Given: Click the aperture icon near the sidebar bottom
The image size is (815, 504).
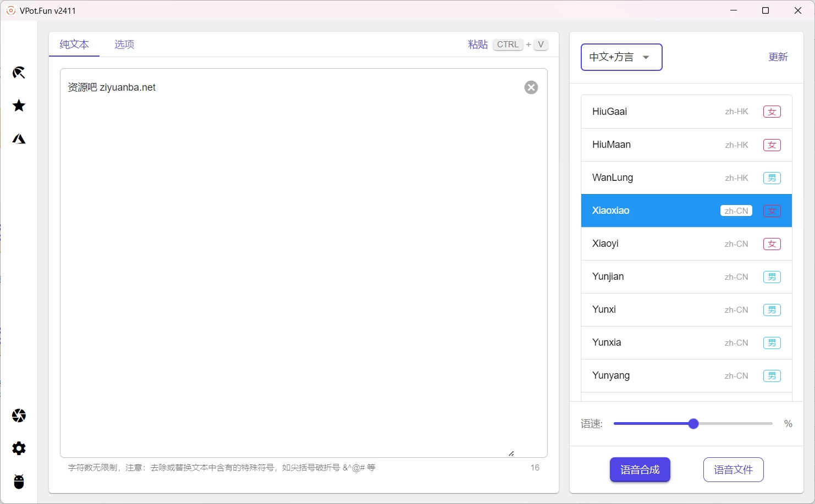Looking at the screenshot, I should click(19, 416).
